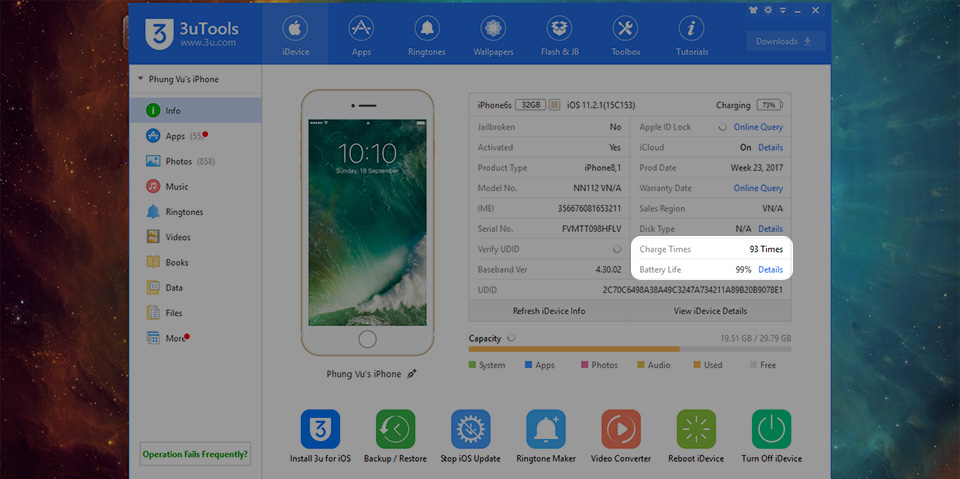Select More in the sidebar
This screenshot has width=960, height=479.
(x=195, y=338)
